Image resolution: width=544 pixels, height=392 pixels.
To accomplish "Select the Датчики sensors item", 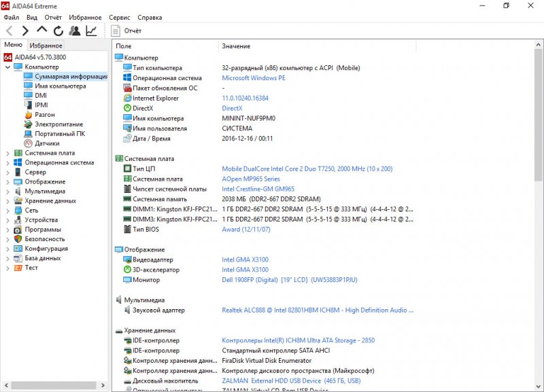I will [47, 143].
